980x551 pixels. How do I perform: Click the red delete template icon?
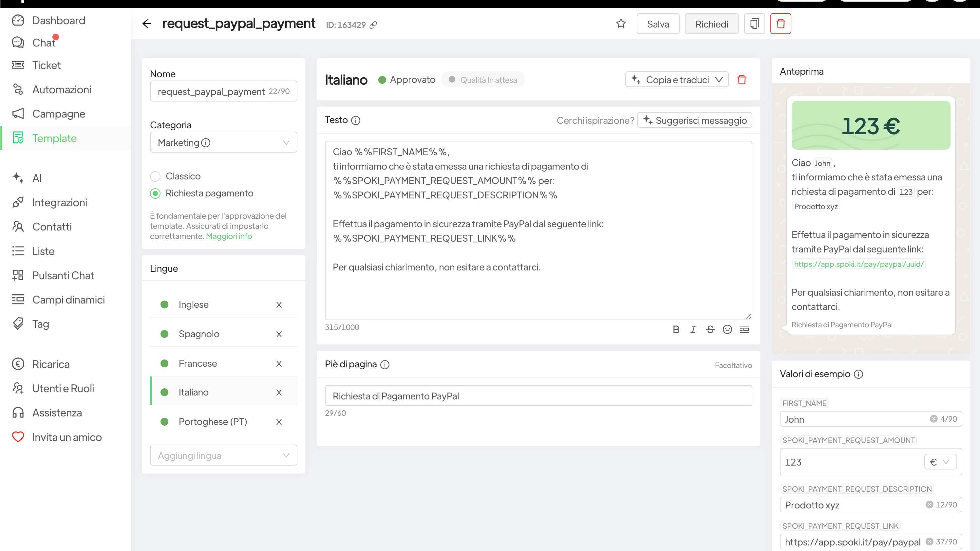780,24
